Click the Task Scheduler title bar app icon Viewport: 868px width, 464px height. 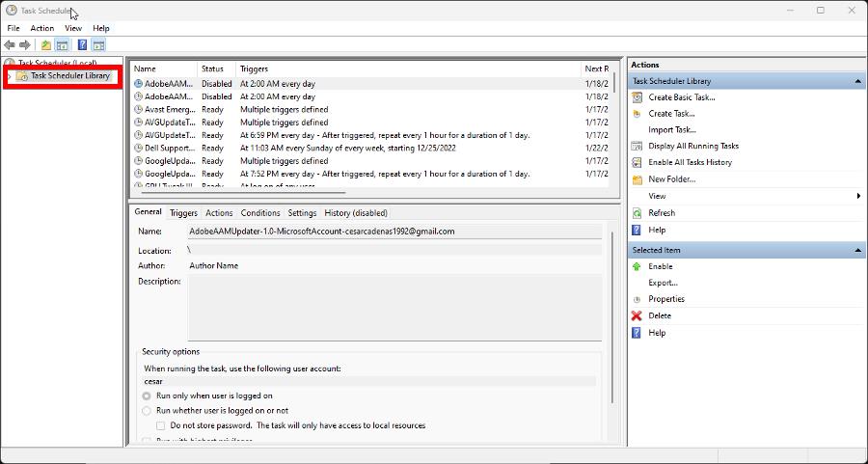11,10
